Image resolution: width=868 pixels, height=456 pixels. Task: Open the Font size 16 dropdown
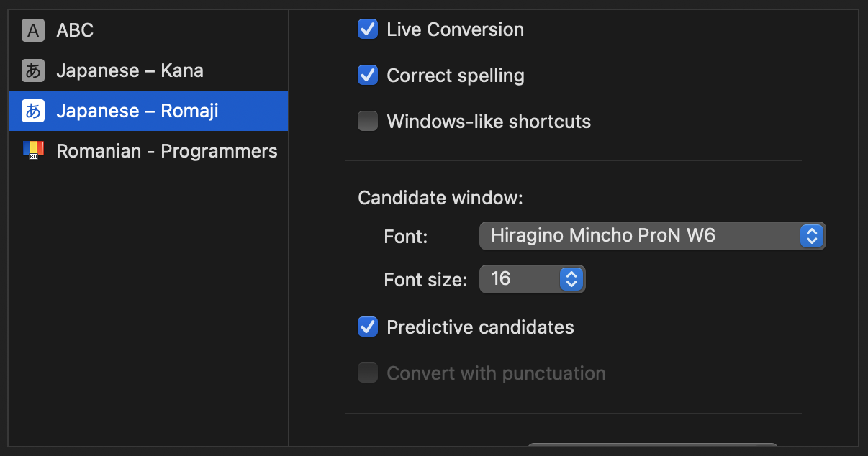(532, 279)
